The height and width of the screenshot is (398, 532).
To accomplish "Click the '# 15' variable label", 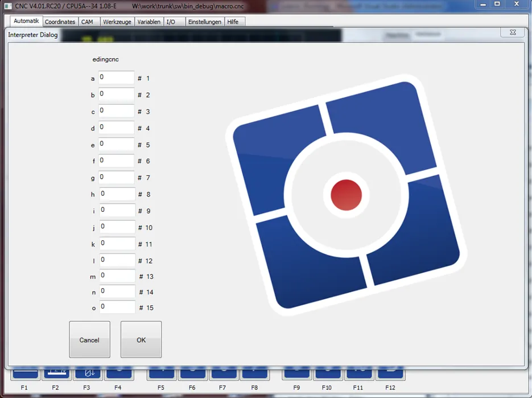I will [x=147, y=307].
